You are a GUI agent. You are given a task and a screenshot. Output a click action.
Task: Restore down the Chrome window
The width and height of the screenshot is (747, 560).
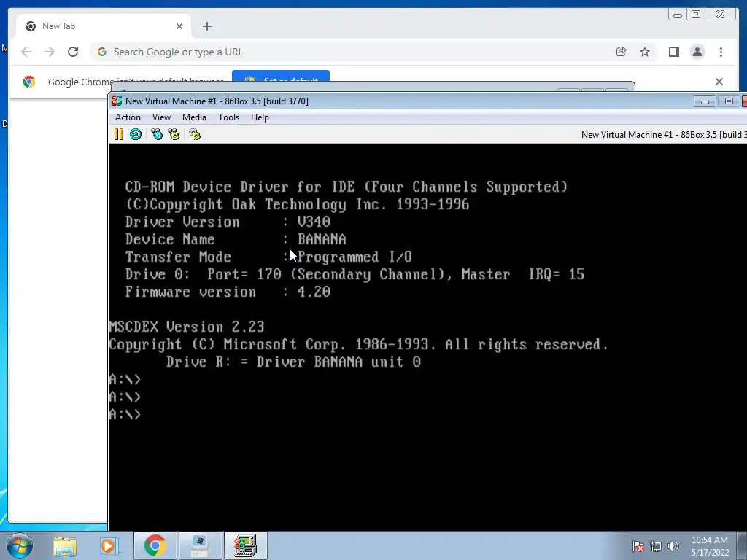click(x=696, y=15)
